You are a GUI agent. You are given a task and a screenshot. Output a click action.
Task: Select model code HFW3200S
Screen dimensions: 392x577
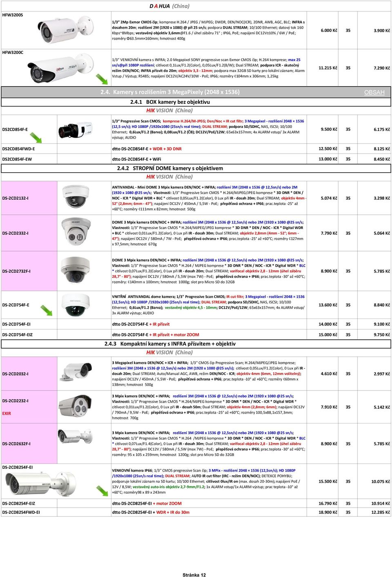coord(13,15)
